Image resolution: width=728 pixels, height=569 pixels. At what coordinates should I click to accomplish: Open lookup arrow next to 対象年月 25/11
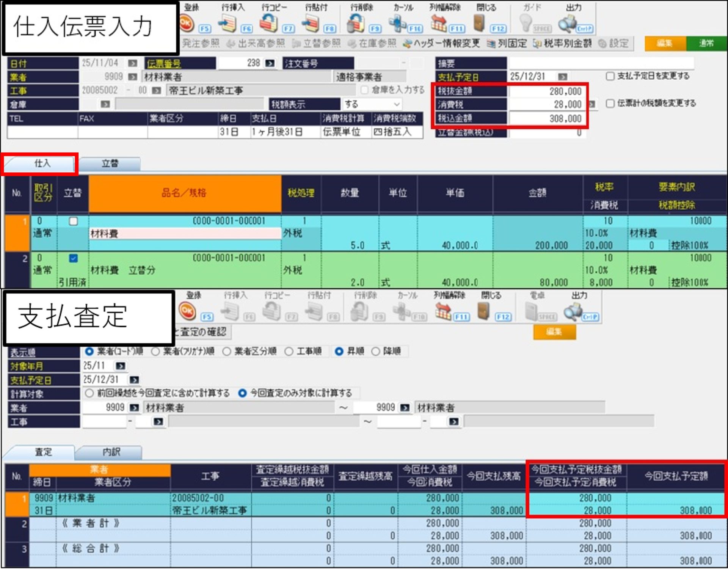click(x=121, y=366)
